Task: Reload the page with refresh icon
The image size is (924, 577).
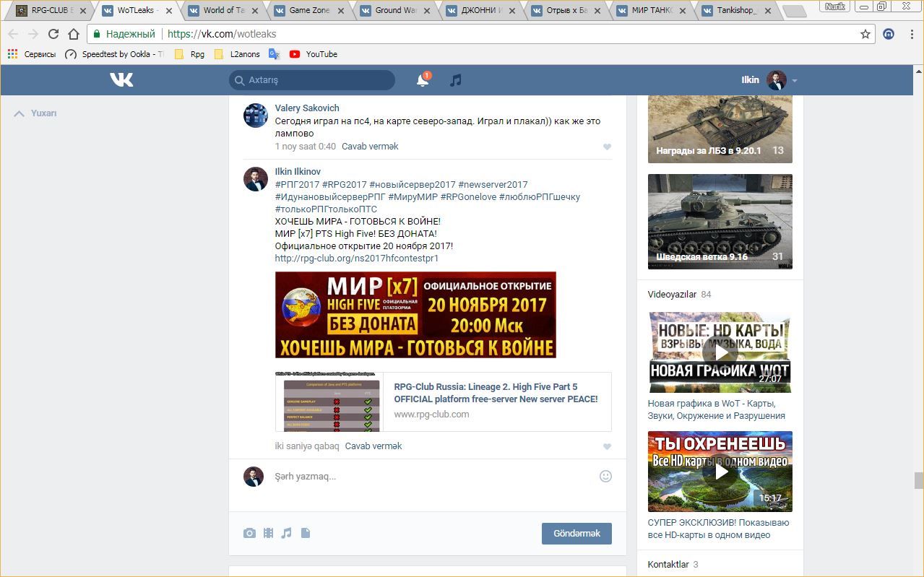Action: 53,34
